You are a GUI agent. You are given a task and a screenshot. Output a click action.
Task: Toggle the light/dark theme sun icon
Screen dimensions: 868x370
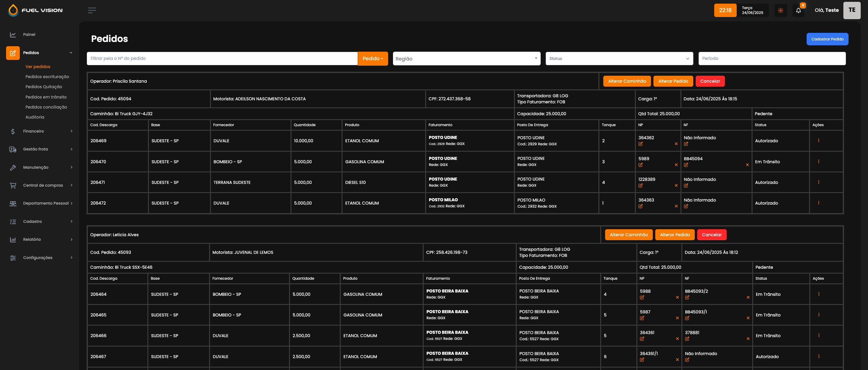[x=780, y=10]
